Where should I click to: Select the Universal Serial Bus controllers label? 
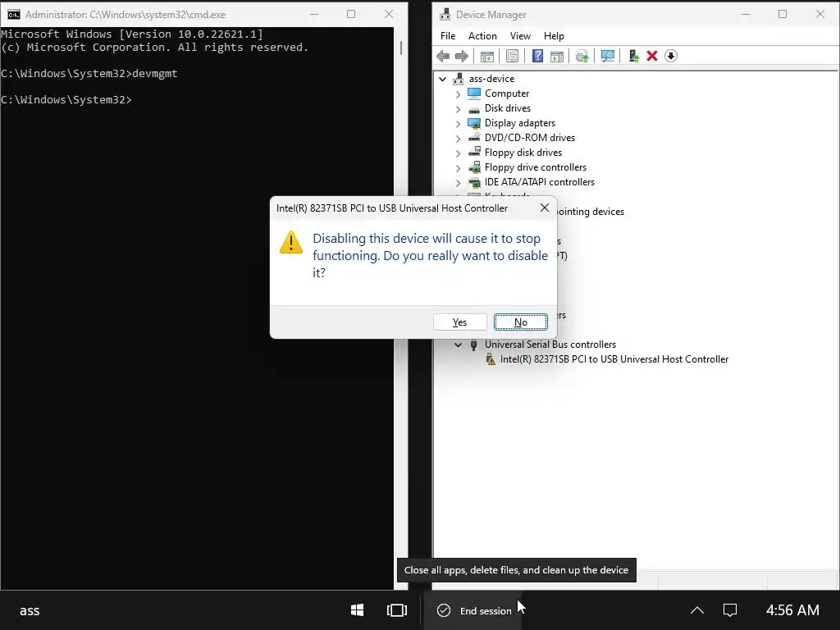coord(550,345)
